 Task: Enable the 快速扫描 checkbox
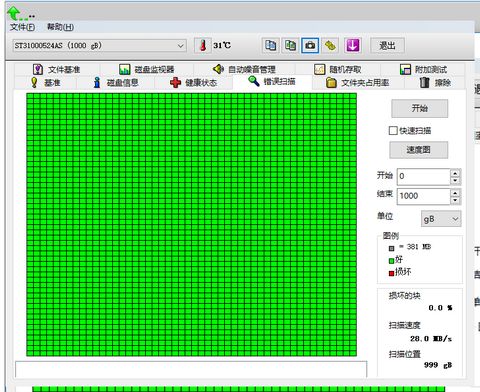click(393, 130)
